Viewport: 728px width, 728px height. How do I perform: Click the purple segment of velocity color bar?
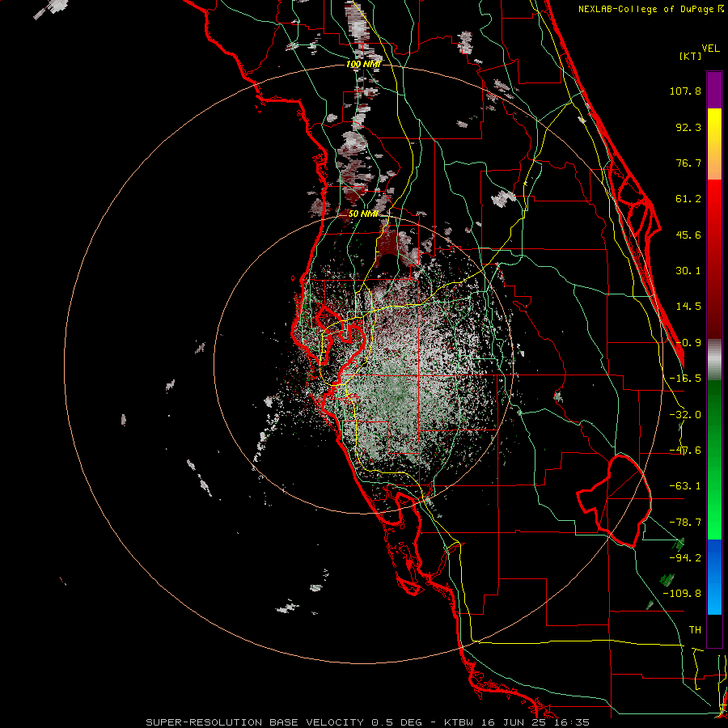click(714, 90)
